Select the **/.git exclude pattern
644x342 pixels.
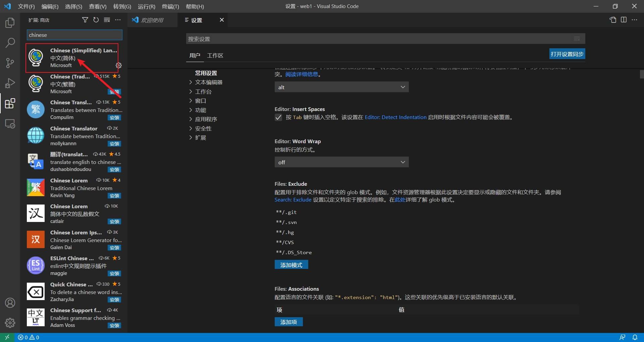[x=286, y=212]
